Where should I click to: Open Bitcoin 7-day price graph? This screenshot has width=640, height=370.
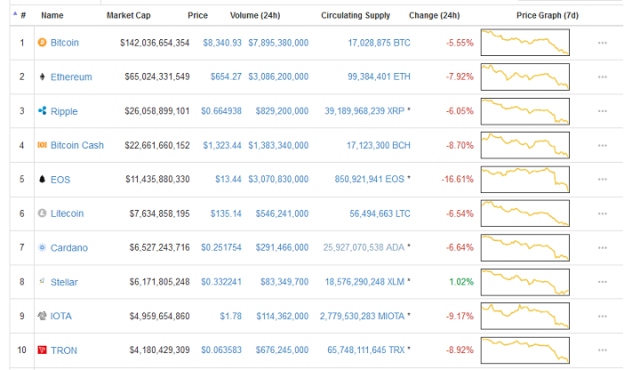[x=525, y=42]
